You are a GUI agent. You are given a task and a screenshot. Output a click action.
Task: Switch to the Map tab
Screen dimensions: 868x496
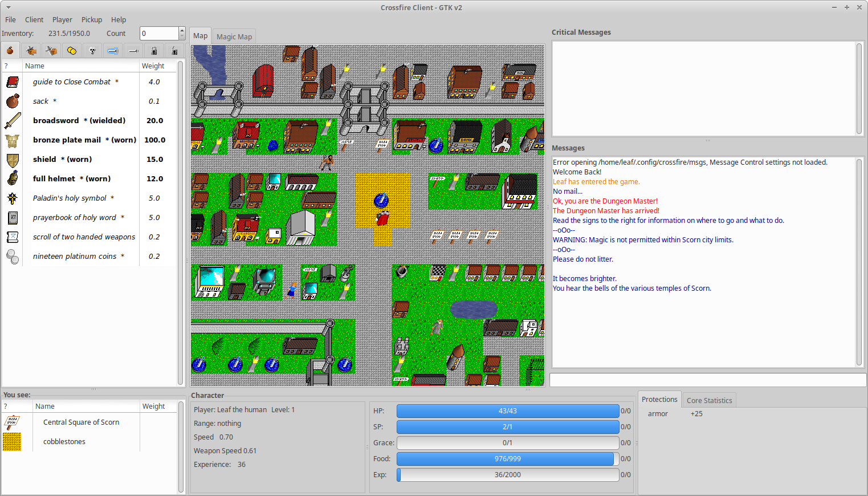(x=201, y=35)
